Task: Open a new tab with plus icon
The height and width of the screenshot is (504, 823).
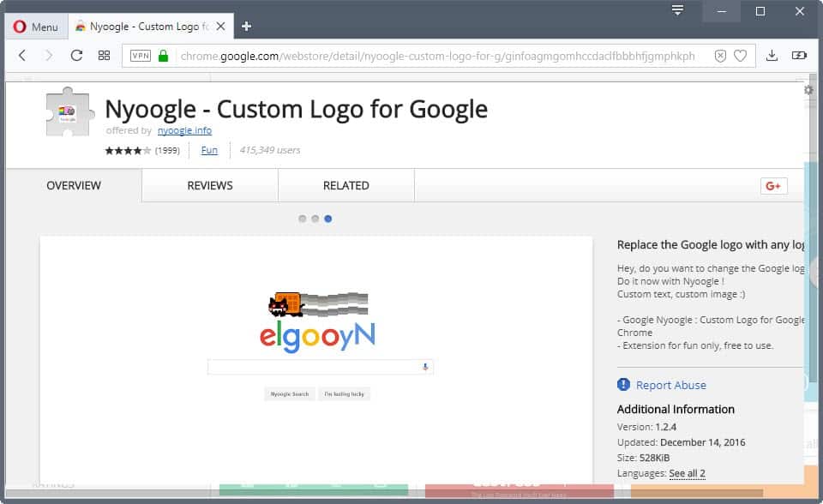Action: (246, 27)
